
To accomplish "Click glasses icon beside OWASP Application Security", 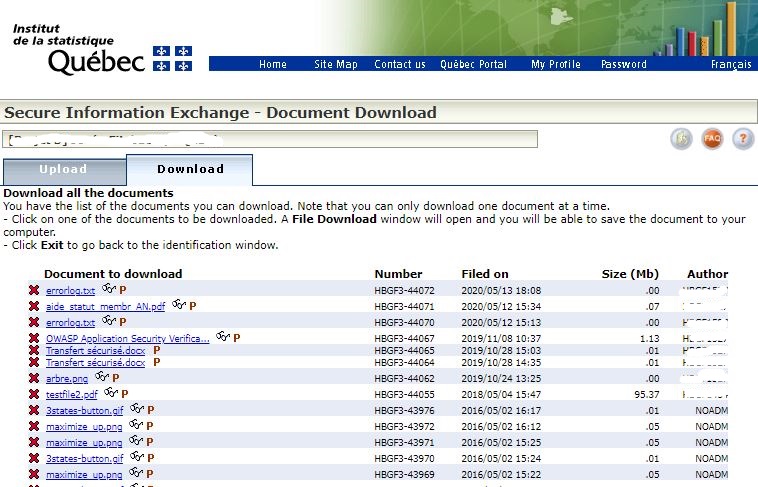I will click(222, 337).
